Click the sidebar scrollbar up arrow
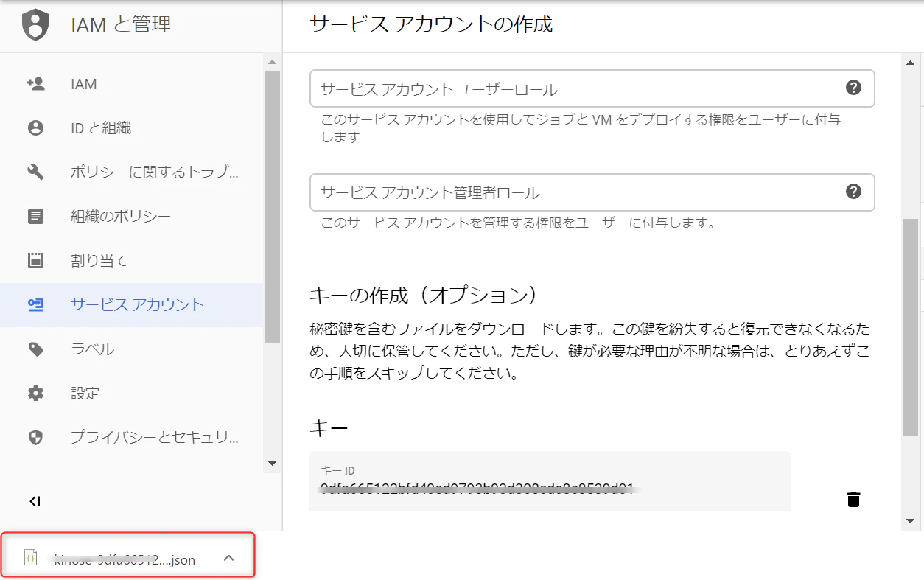 [x=272, y=63]
